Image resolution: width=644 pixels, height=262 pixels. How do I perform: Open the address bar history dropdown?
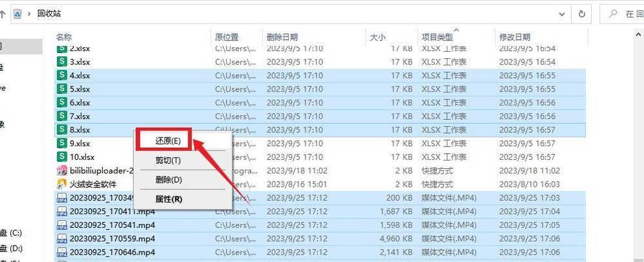pyautogui.click(x=562, y=14)
